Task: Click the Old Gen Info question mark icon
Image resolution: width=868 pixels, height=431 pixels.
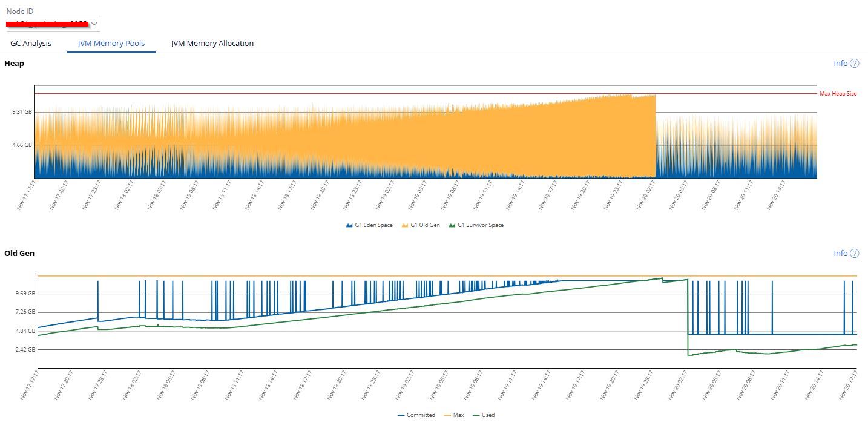Action: click(854, 254)
